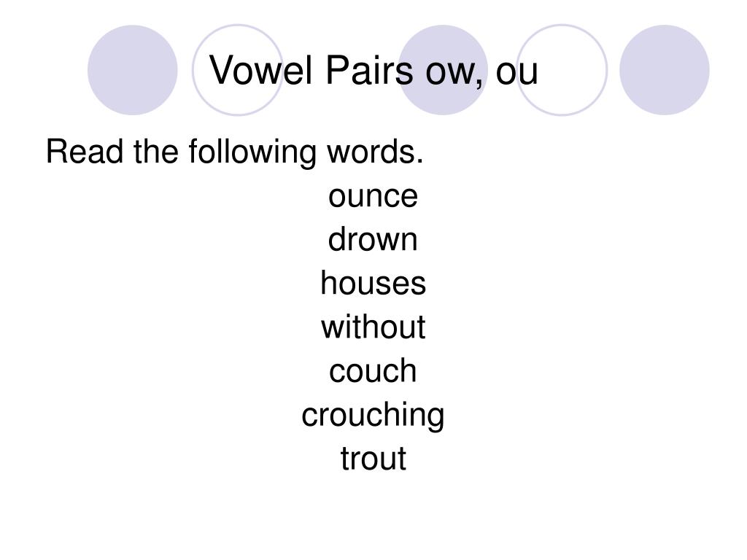
Task: Select the word 'couch'
Action: coord(373,370)
